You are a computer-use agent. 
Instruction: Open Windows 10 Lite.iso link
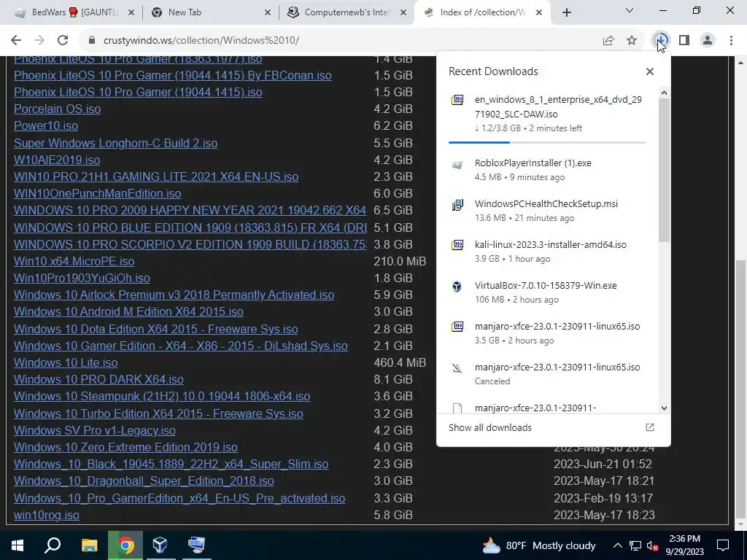click(x=66, y=363)
